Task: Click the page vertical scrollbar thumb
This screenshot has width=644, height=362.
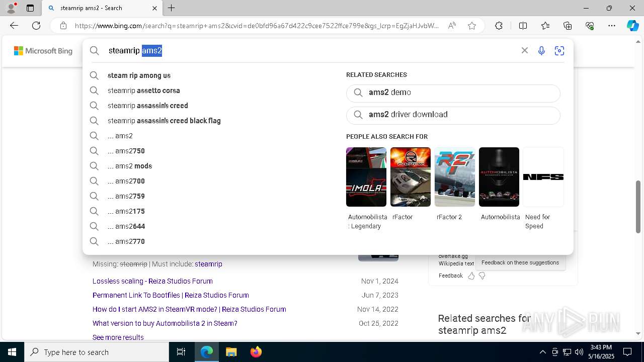Action: tap(638, 206)
